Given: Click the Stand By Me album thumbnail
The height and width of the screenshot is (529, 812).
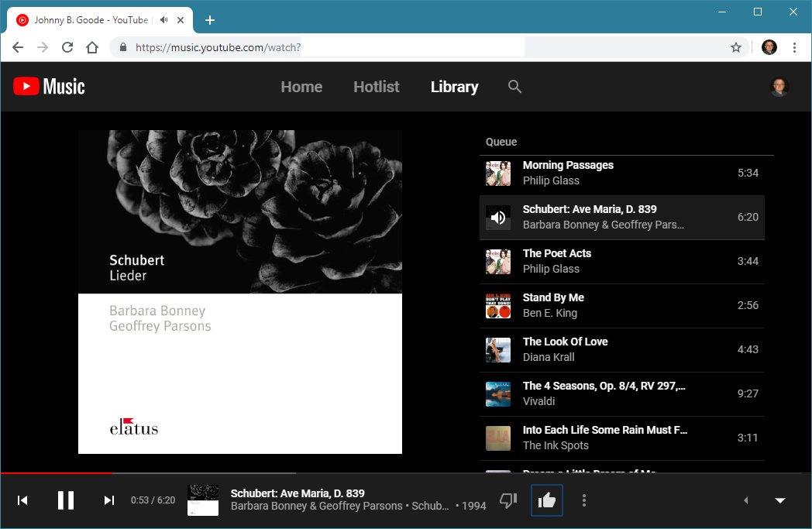Looking at the screenshot, I should pyautogui.click(x=498, y=305).
